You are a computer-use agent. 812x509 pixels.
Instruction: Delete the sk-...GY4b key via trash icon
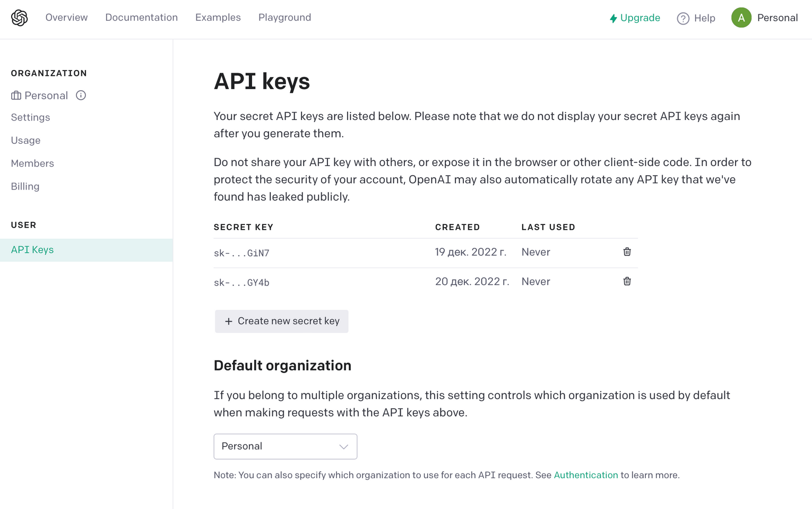627,281
